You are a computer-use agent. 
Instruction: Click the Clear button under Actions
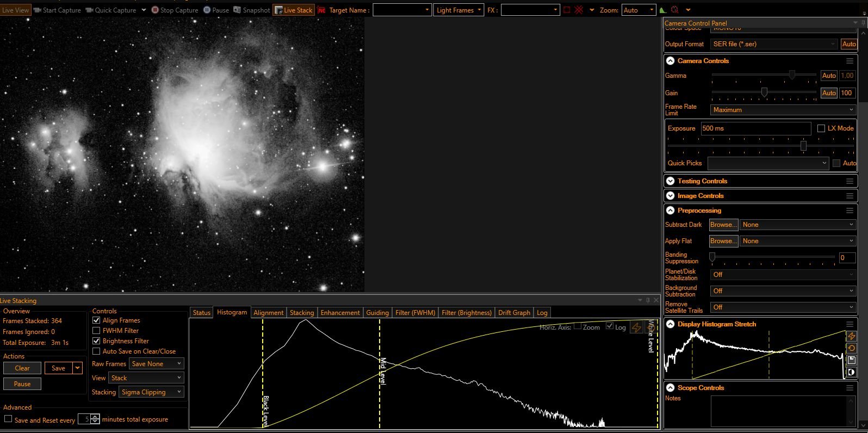[x=22, y=368]
